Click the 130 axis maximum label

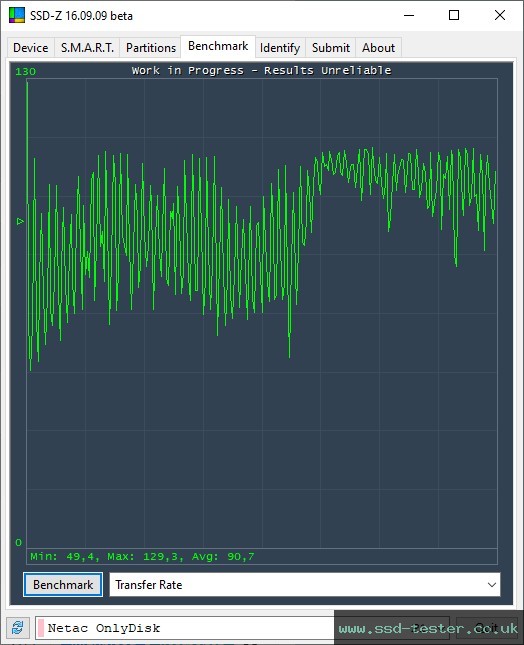pos(26,72)
